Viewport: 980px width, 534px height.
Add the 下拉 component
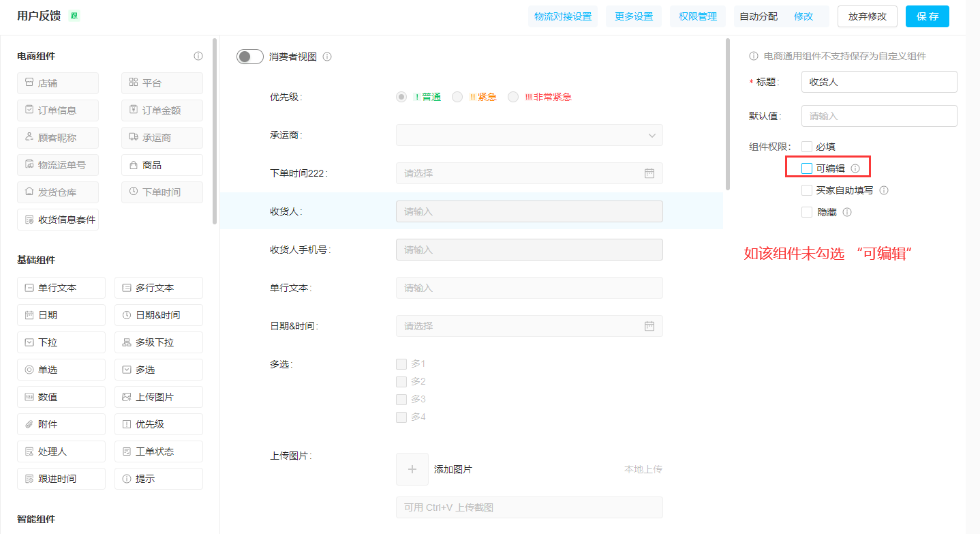click(x=61, y=342)
